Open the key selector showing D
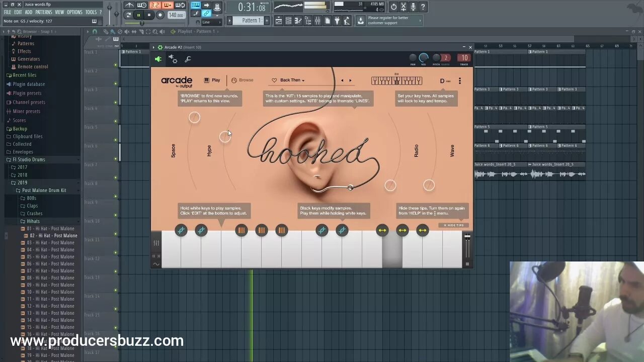This screenshot has height=362, width=644. pos(445,81)
